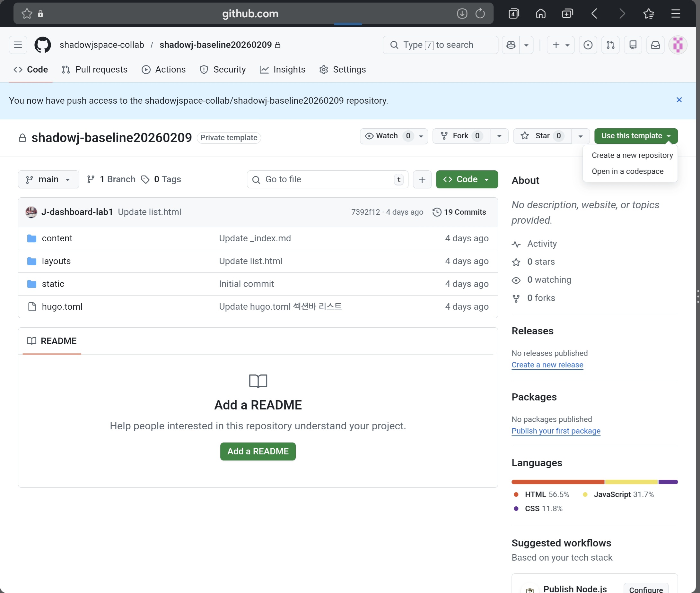Image resolution: width=700 pixels, height=593 pixels.
Task: Expand the green Code dropdown
Action: click(467, 179)
